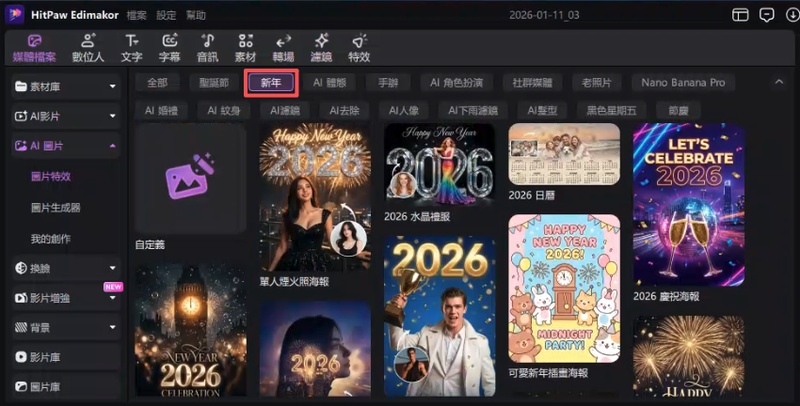800x406 pixels.
Task: Open the 轉場 transitions panel
Action: [283, 46]
